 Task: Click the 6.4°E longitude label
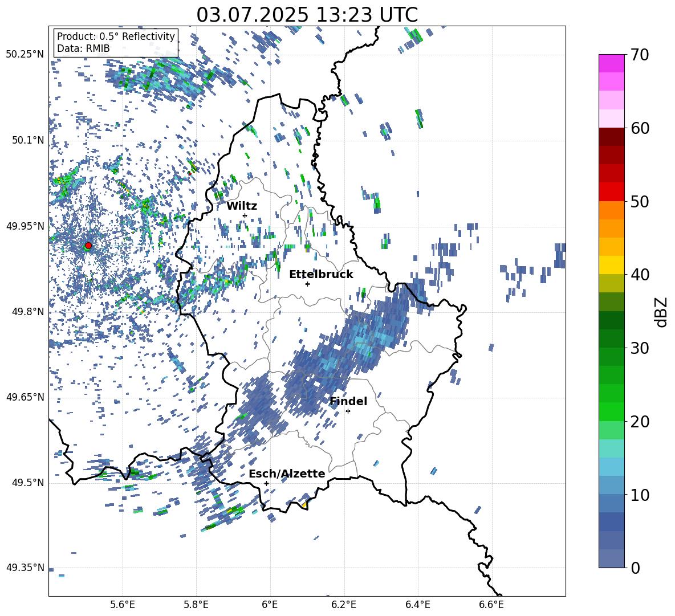pyautogui.click(x=417, y=605)
